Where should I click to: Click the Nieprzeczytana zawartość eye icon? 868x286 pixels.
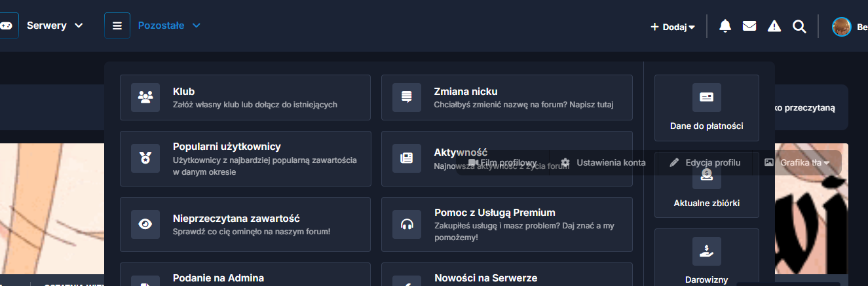(x=145, y=224)
